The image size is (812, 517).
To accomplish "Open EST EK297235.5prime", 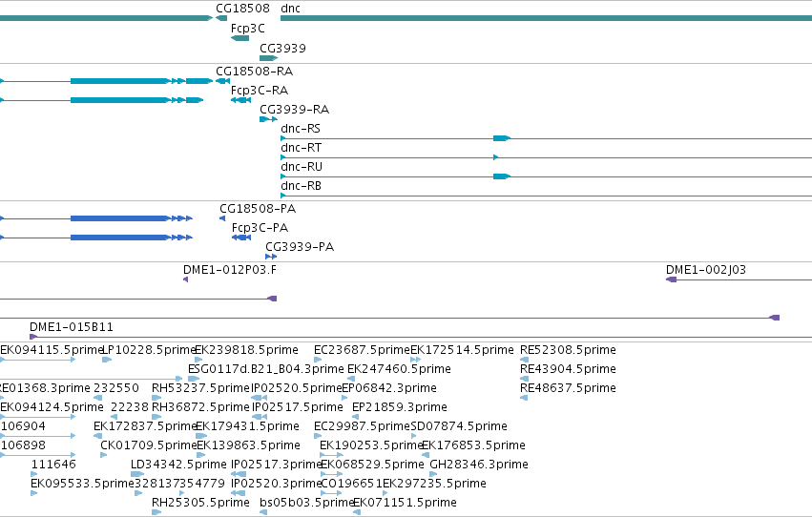I will pos(434,484).
